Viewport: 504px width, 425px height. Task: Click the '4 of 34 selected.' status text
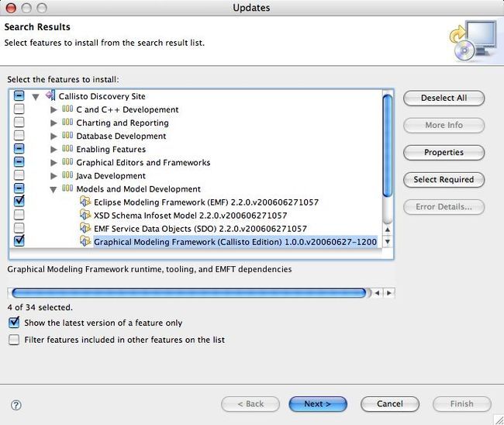[x=40, y=307]
